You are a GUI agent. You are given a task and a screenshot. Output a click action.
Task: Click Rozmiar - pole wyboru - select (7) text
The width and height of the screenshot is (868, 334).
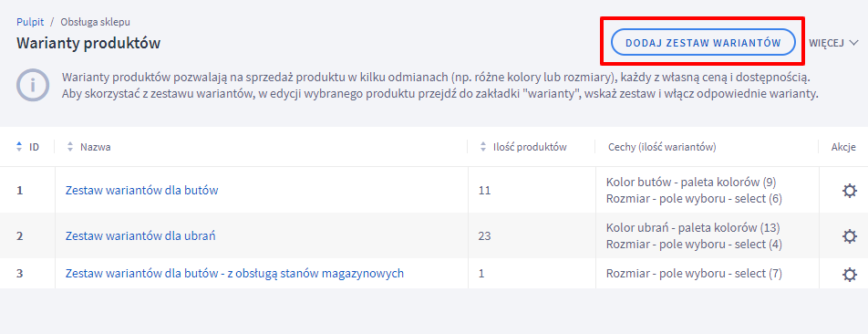click(x=694, y=274)
